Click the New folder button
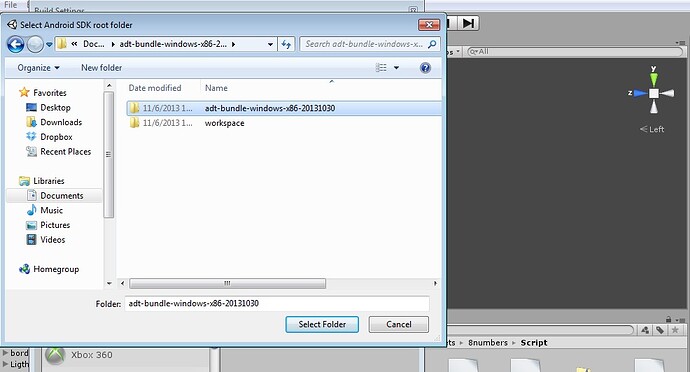The image size is (690, 372). click(x=101, y=68)
